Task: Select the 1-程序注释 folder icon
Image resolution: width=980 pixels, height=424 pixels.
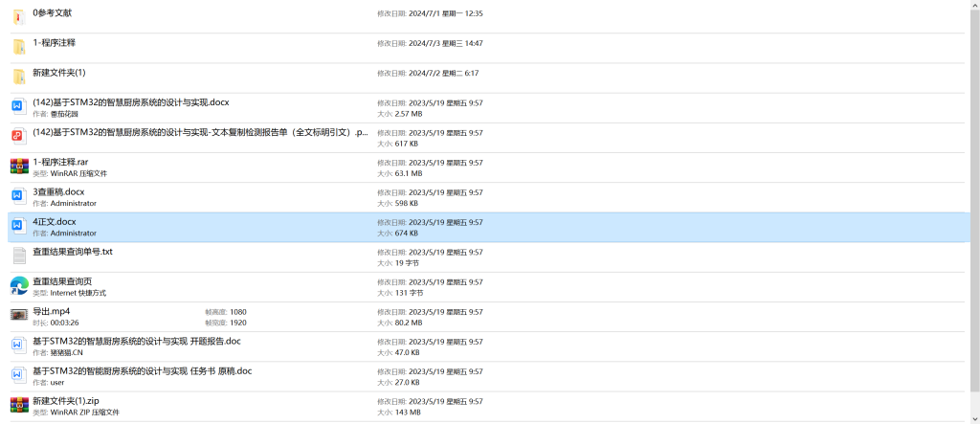Action: (x=19, y=47)
